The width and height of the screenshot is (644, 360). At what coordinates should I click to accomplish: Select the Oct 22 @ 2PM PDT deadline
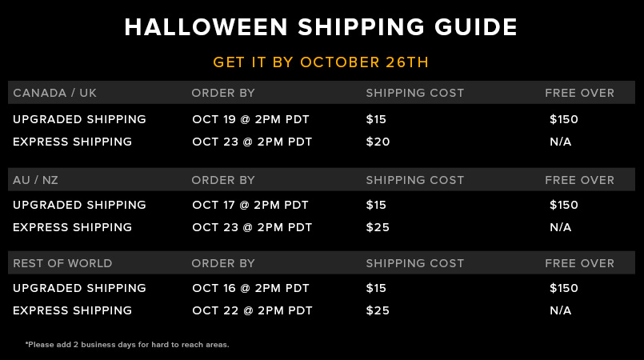click(252, 310)
